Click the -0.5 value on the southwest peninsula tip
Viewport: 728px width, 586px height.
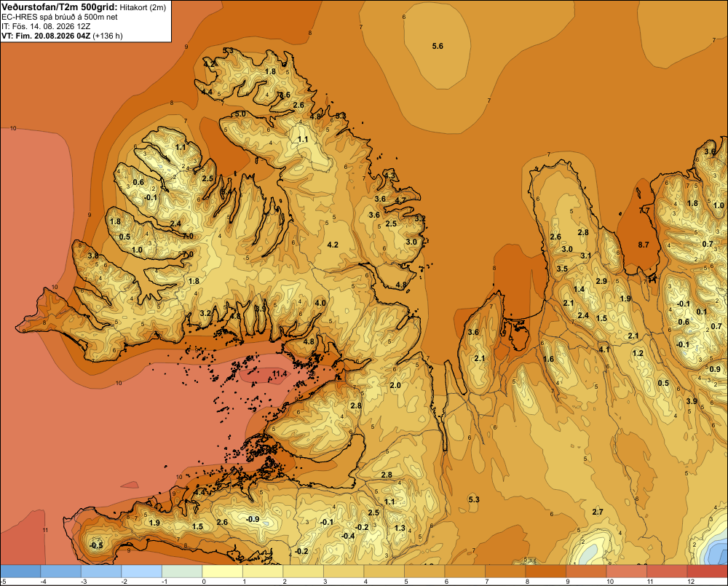[x=95, y=545]
